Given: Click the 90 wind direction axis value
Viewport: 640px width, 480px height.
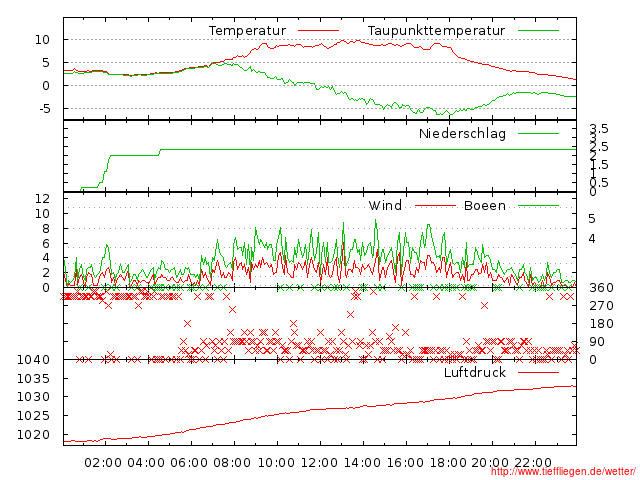Looking at the screenshot, I should [x=596, y=342].
